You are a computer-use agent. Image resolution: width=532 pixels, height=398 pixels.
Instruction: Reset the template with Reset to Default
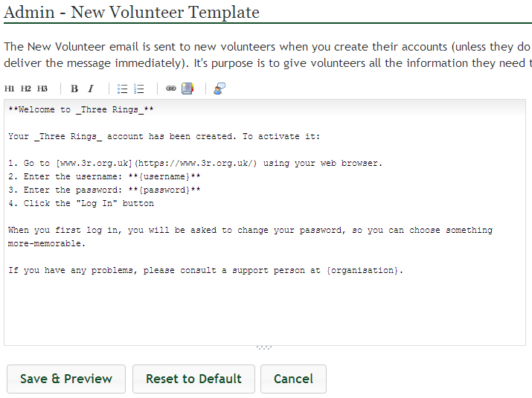193,379
